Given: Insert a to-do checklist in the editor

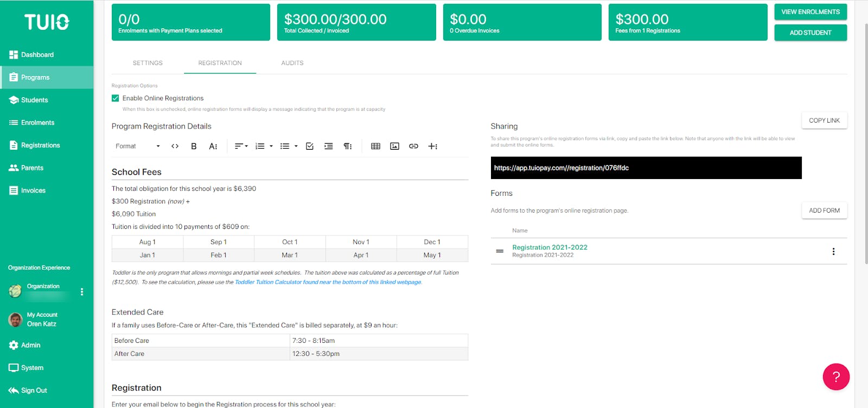Looking at the screenshot, I should pos(310,146).
